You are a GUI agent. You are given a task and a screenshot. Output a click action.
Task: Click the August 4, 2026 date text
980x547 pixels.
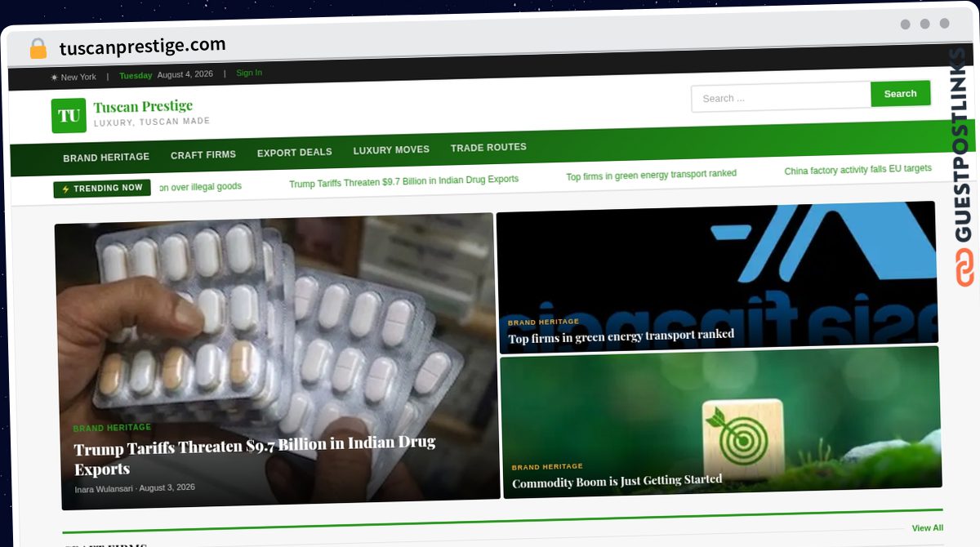click(185, 74)
